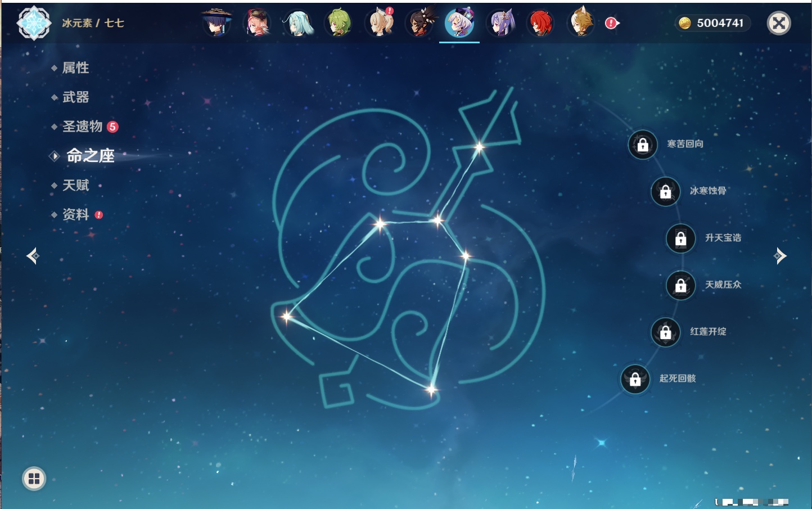Go to previous character with left arrow
The image size is (812, 509).
pyautogui.click(x=33, y=256)
